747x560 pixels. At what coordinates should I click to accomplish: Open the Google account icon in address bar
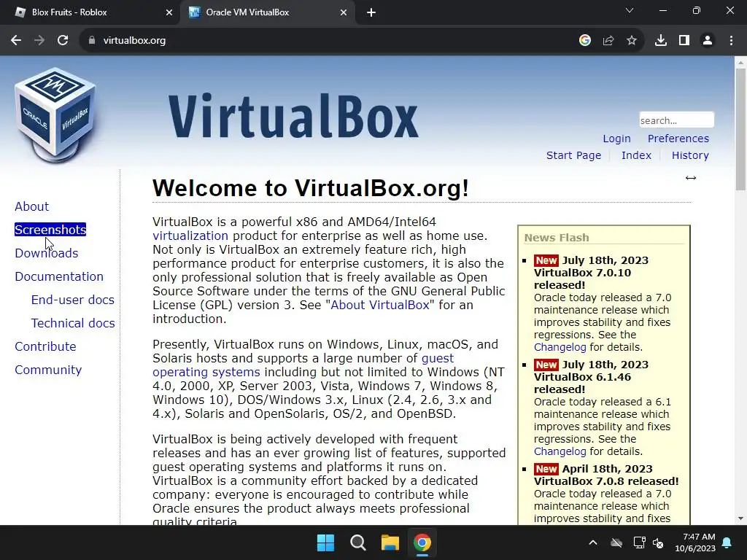(x=584, y=41)
